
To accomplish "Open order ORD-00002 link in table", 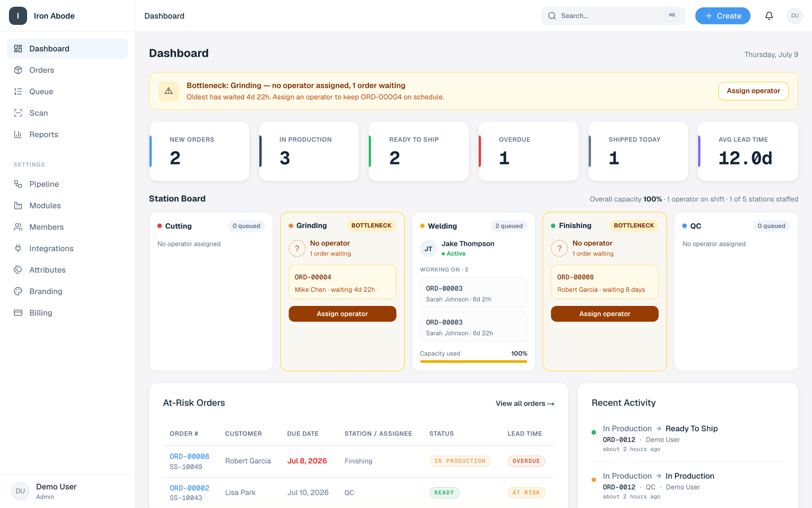I will click(x=189, y=488).
